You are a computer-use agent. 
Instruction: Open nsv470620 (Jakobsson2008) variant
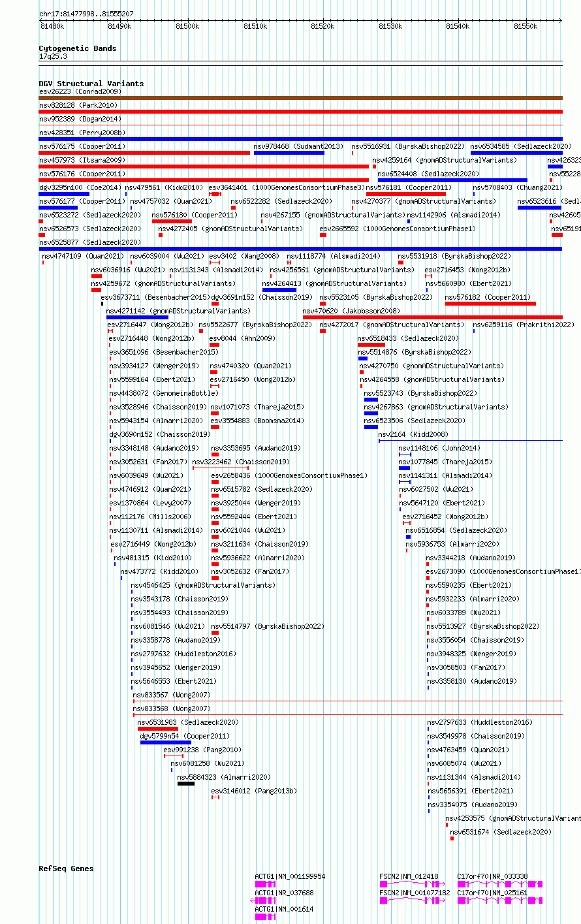point(351,311)
